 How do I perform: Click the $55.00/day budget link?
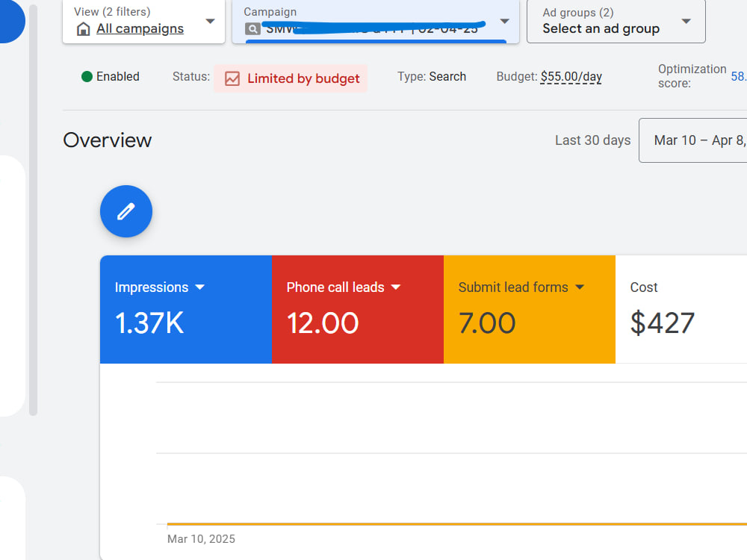571,77
